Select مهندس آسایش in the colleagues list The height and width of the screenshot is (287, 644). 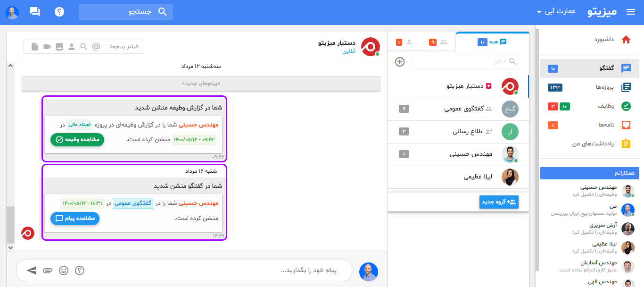(x=590, y=266)
